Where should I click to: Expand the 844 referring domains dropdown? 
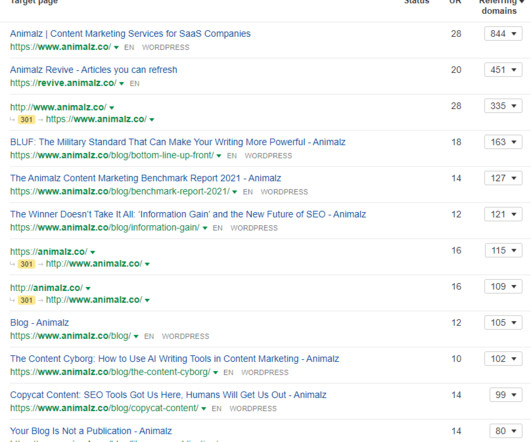click(503, 34)
